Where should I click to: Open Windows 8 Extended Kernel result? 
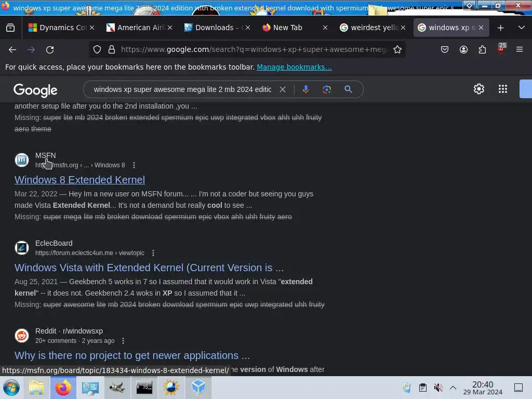[x=79, y=180]
